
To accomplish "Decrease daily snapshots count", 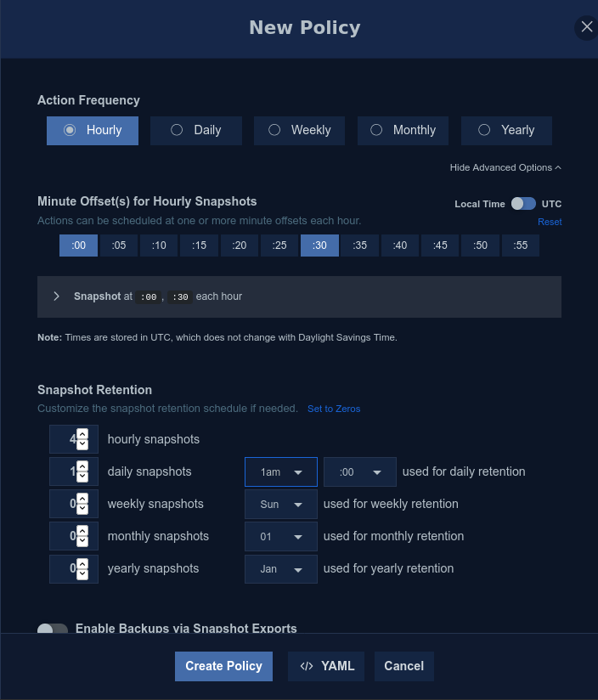I will 82,477.
